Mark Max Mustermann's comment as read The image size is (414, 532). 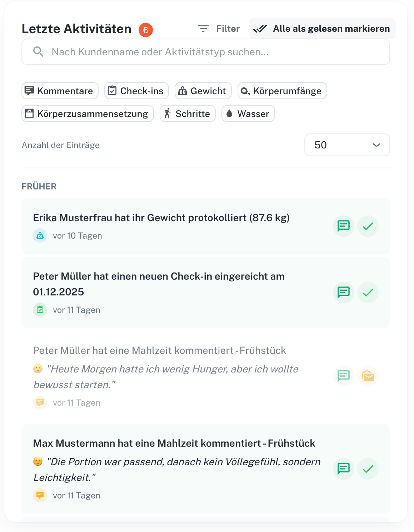368,468
